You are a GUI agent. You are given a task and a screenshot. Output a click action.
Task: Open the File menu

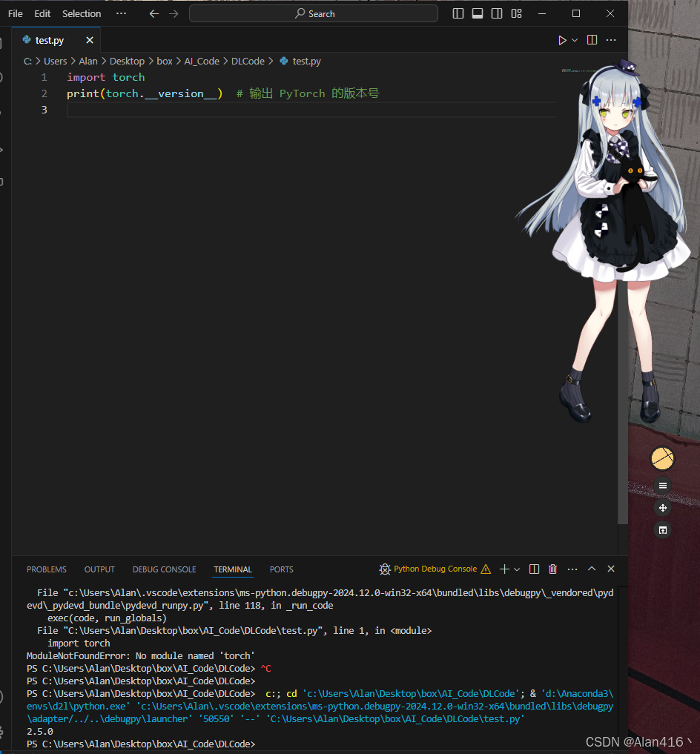16,13
